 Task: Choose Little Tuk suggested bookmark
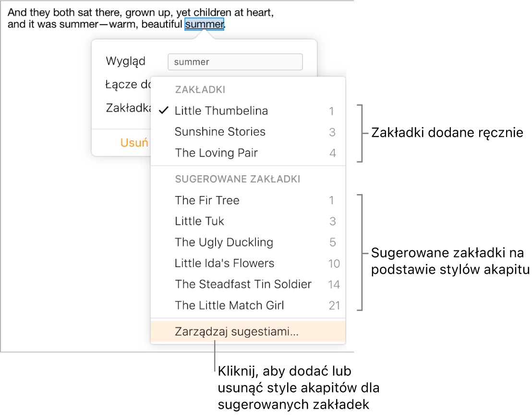tap(199, 221)
